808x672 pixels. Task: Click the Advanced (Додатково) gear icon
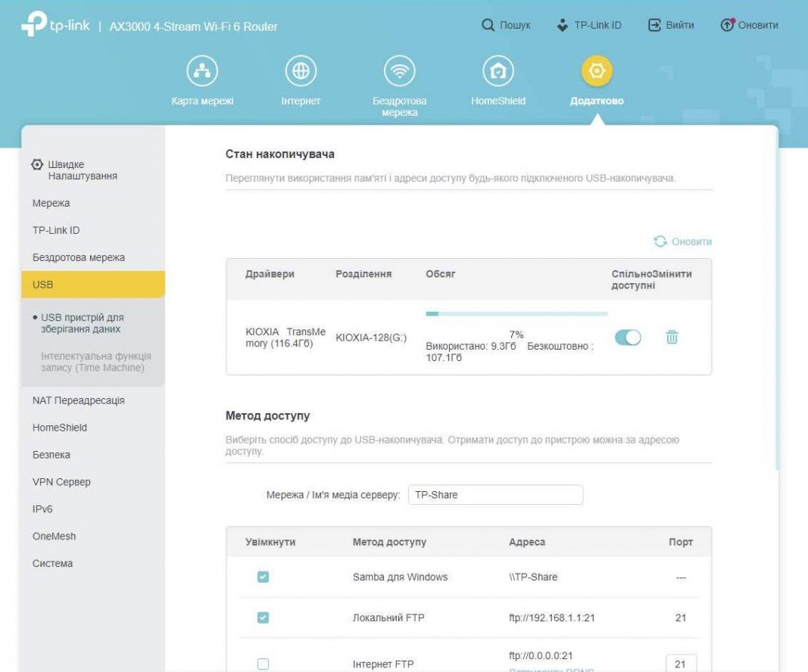click(x=597, y=72)
